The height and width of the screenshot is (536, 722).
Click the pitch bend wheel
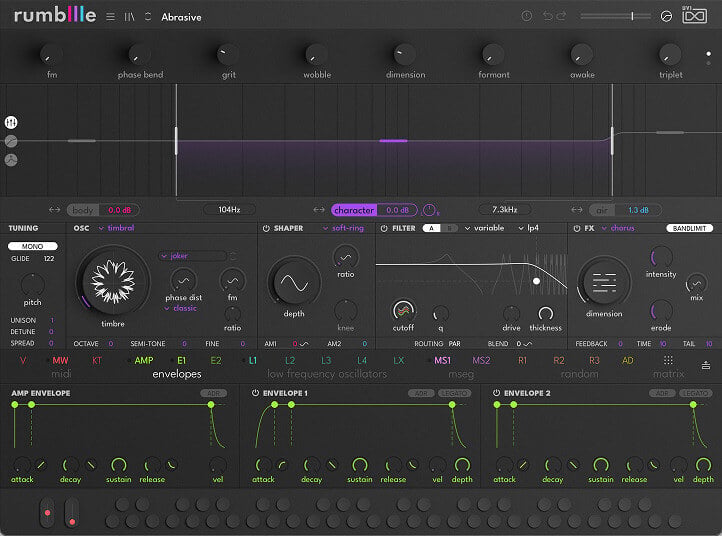click(x=47, y=513)
